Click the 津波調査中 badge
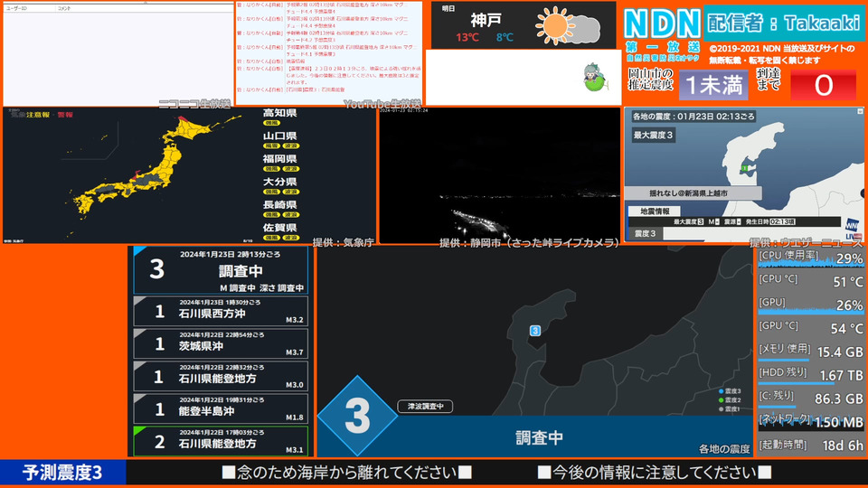 click(425, 406)
